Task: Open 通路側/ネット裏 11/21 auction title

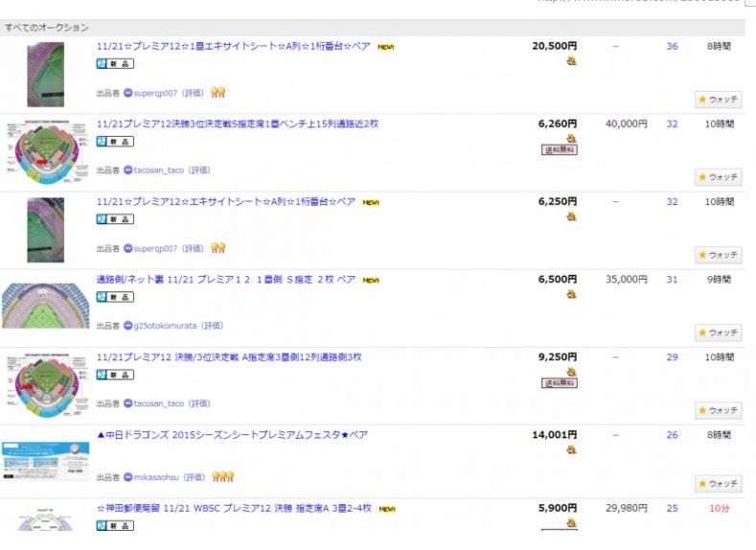Action: tap(225, 279)
